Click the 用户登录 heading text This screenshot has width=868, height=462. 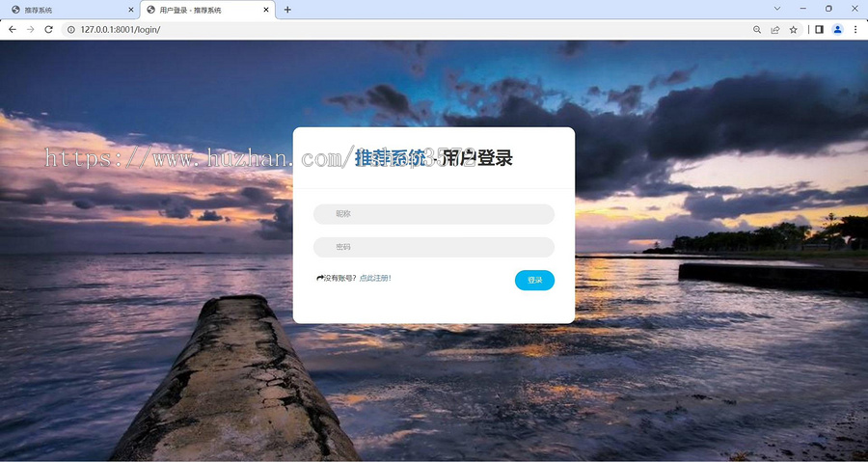478,158
